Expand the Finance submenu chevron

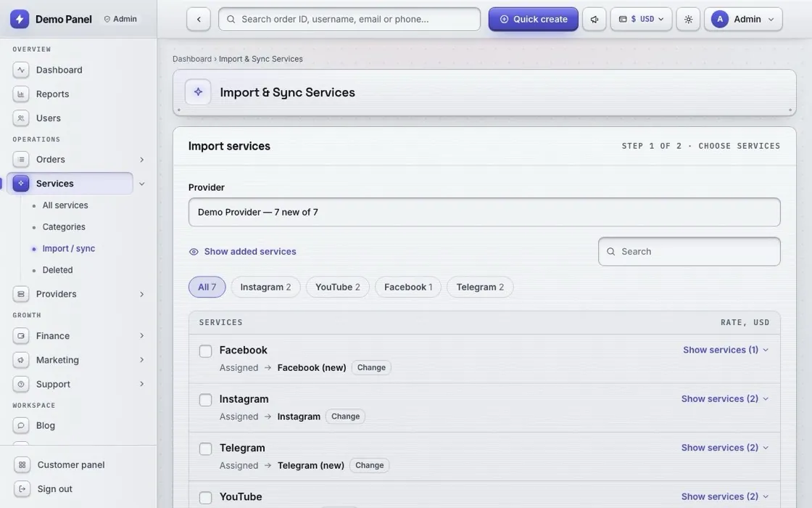(x=141, y=336)
